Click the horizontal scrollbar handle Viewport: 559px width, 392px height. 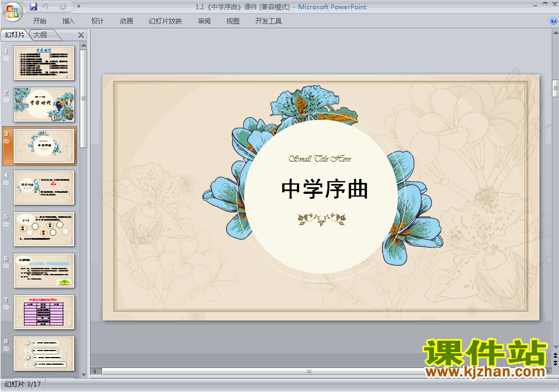(309, 371)
